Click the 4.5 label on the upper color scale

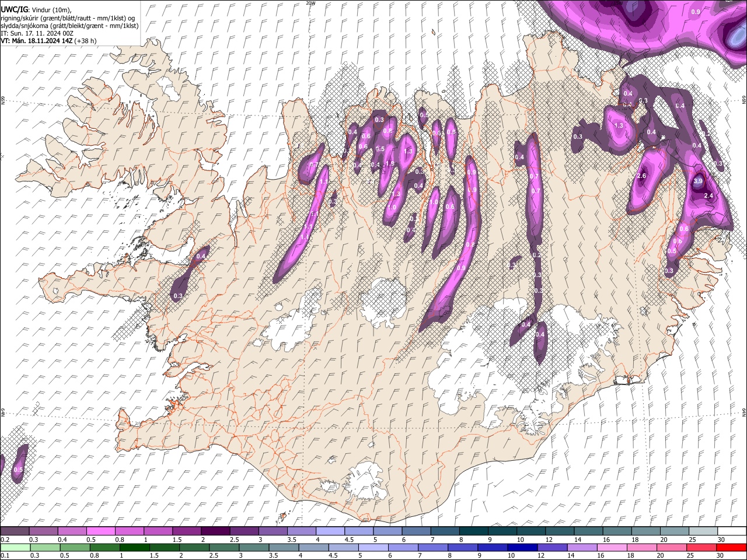tap(349, 540)
